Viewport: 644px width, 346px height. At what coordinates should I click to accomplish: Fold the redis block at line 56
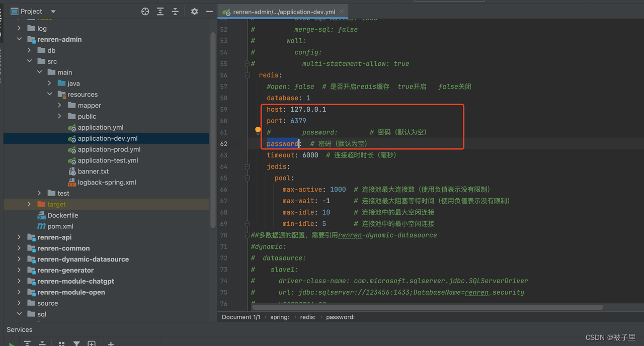pyautogui.click(x=247, y=75)
